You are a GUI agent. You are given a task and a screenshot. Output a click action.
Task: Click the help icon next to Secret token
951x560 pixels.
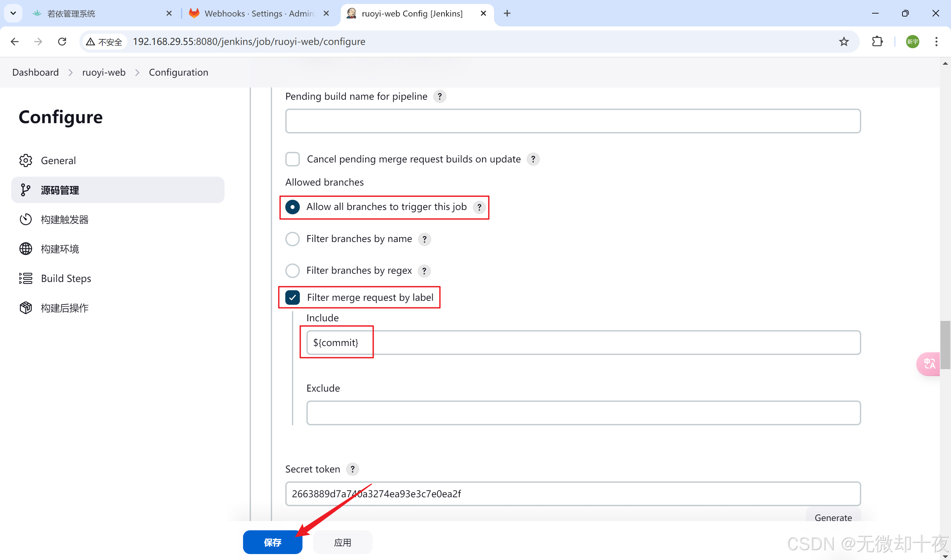tap(352, 469)
